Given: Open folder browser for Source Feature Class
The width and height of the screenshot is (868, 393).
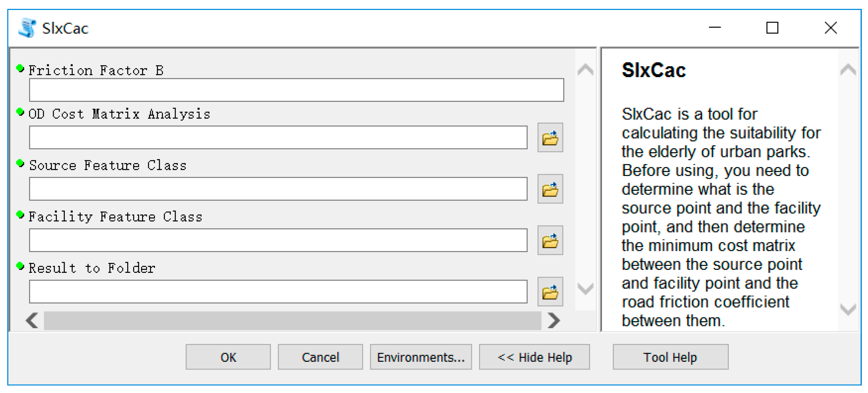Looking at the screenshot, I should click(550, 189).
